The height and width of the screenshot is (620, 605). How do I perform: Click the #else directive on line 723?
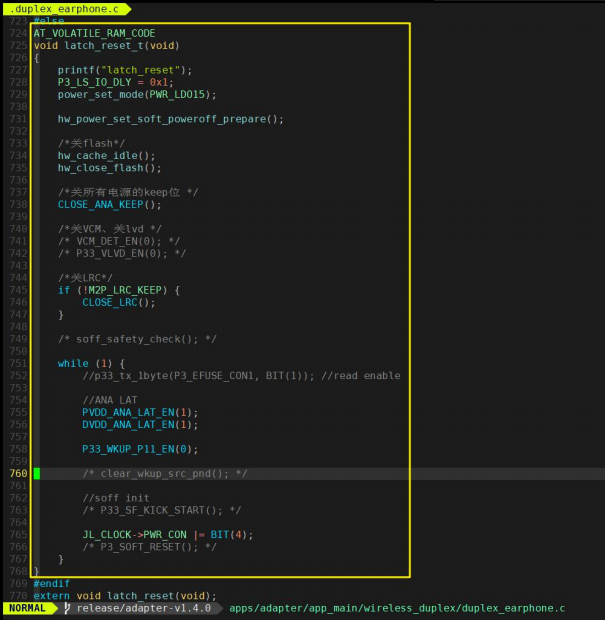[x=49, y=20]
